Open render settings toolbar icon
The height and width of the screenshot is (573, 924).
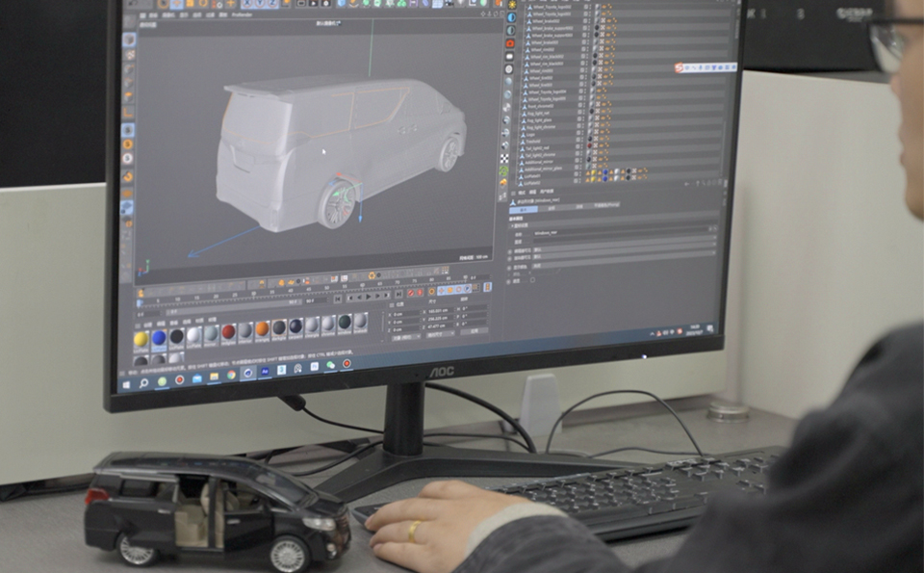pos(325,4)
